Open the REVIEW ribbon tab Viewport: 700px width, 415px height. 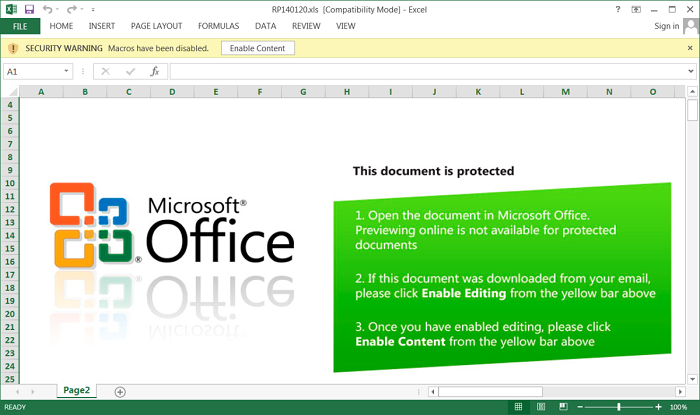coord(306,26)
